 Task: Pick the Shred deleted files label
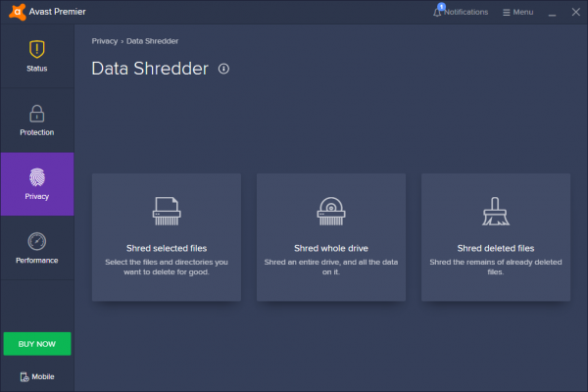coord(495,248)
